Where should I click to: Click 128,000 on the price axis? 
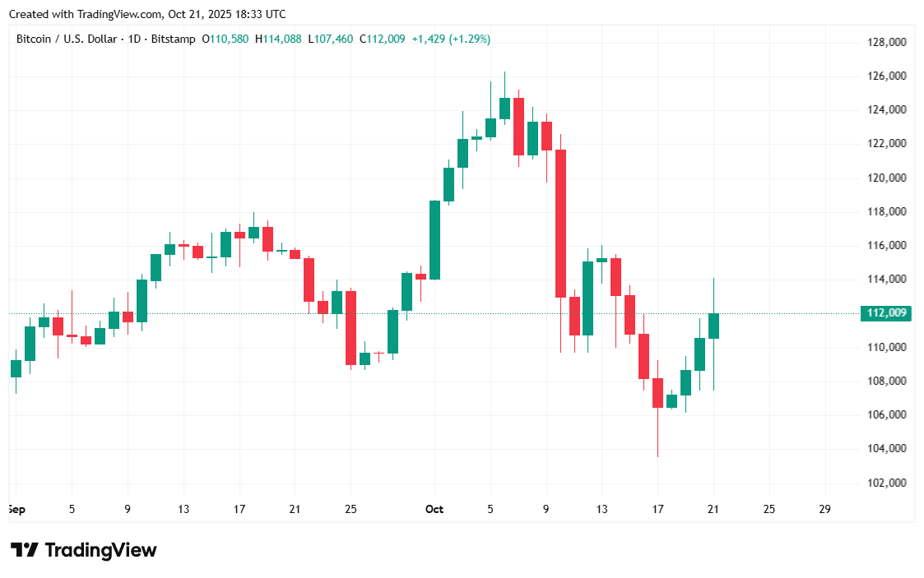887,42
